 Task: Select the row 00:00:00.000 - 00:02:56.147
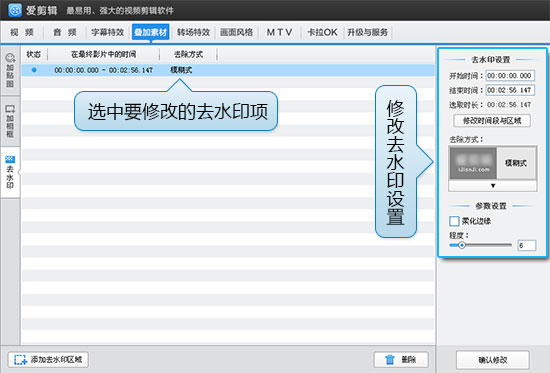coord(228,70)
